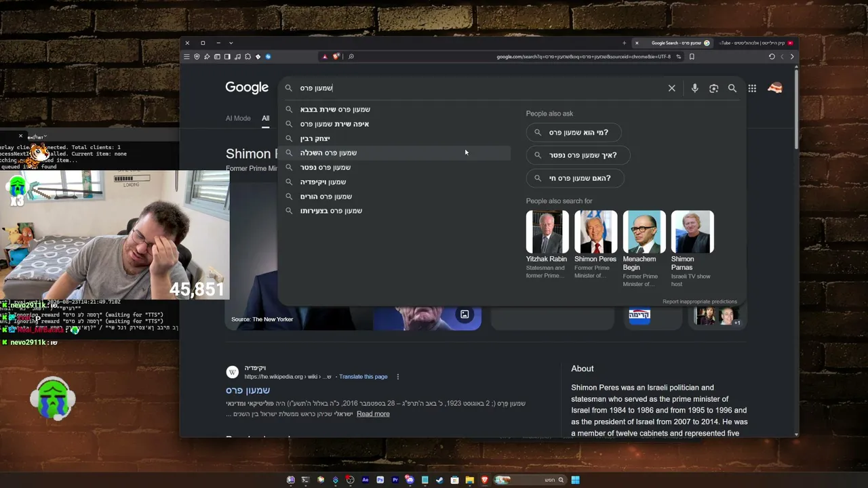Select Shimon Peres thumbnail in People also search
Viewport: 868px width, 488px height.
[x=595, y=232]
